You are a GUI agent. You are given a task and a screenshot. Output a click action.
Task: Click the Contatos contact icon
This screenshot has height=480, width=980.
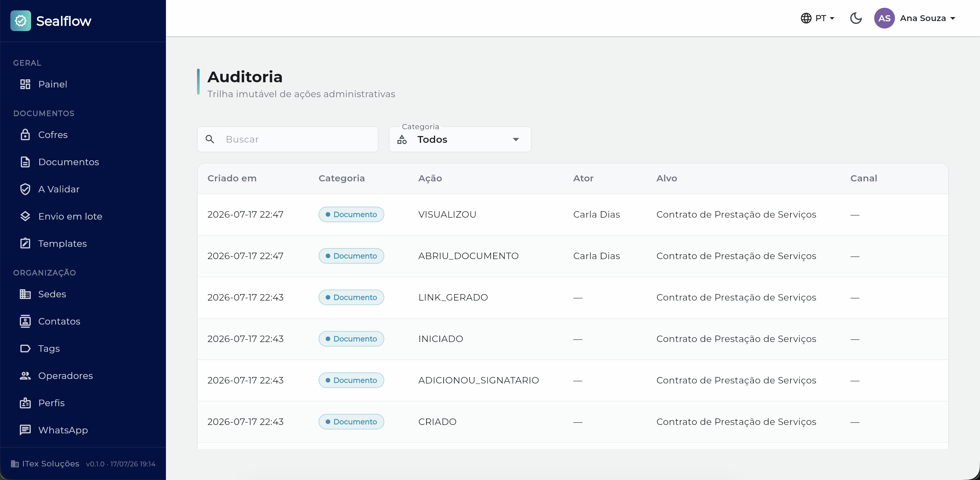(x=25, y=321)
